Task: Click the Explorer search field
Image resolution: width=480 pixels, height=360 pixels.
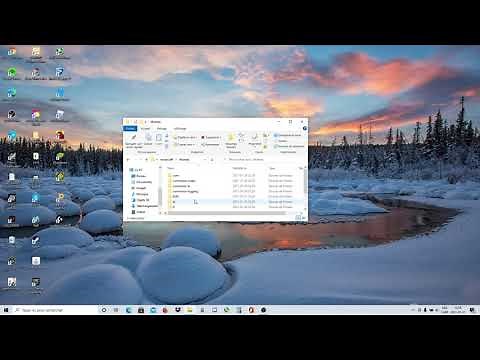Action: pos(264,160)
